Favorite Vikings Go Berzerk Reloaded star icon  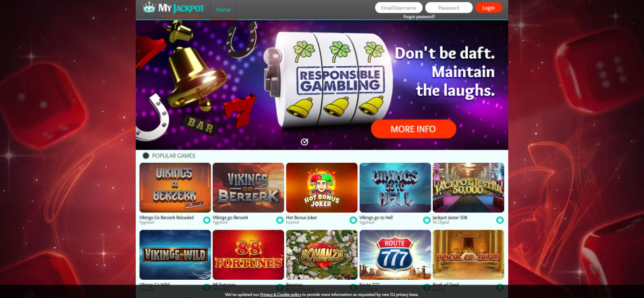(x=207, y=220)
